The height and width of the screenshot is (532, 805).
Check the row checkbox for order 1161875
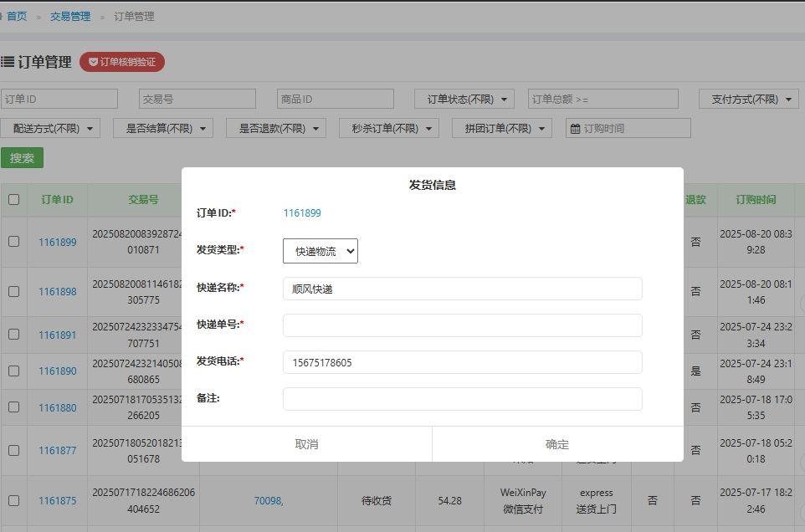[14, 501]
